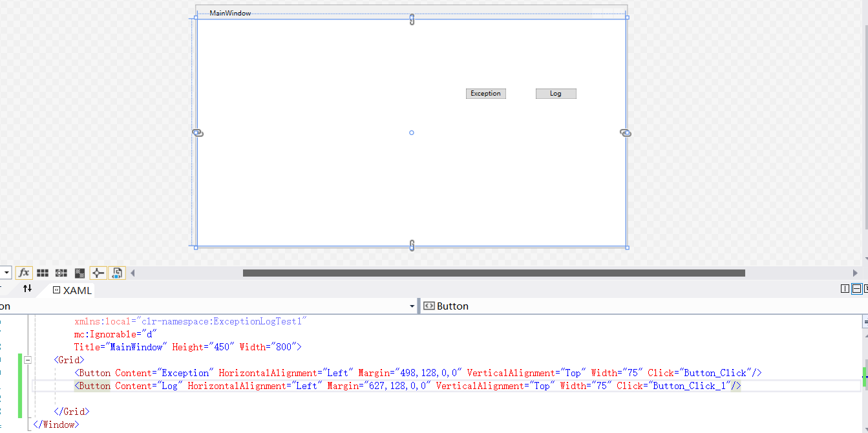Image resolution: width=868 pixels, height=433 pixels.
Task: Toggle artboard background checker icon
Action: (80, 273)
